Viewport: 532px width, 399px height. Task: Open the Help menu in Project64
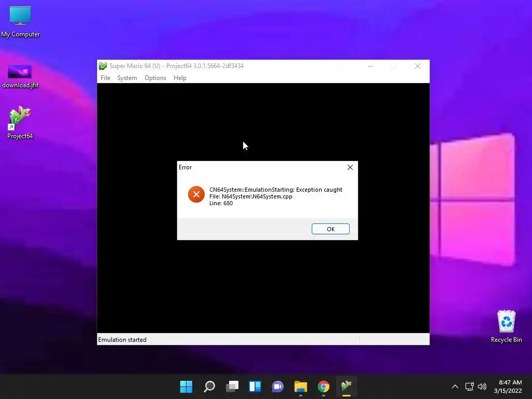(x=180, y=78)
